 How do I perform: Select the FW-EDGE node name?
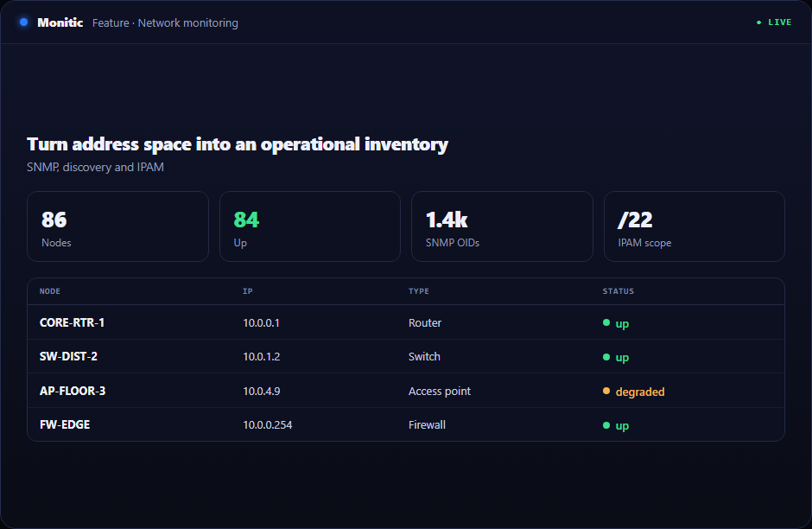pyautogui.click(x=65, y=425)
